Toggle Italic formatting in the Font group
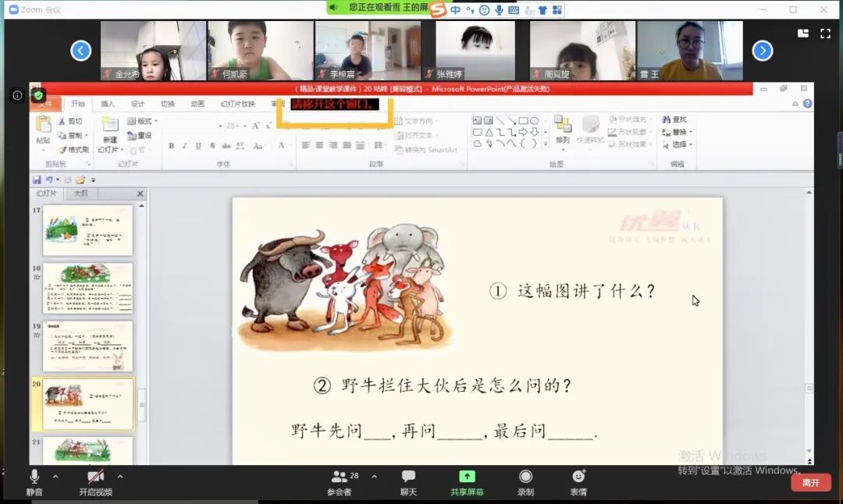 [x=183, y=144]
